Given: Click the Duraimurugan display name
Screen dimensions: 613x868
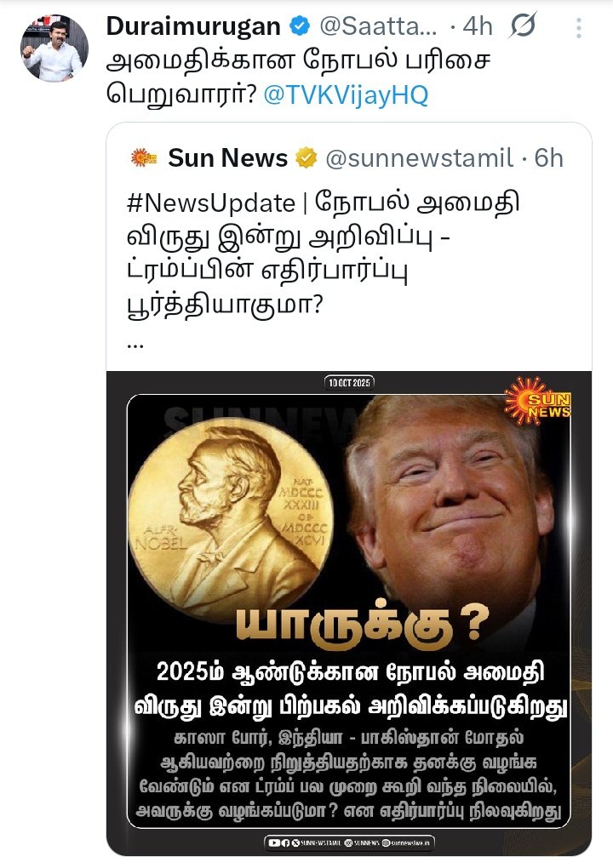Looking at the screenshot, I should coord(193,26).
